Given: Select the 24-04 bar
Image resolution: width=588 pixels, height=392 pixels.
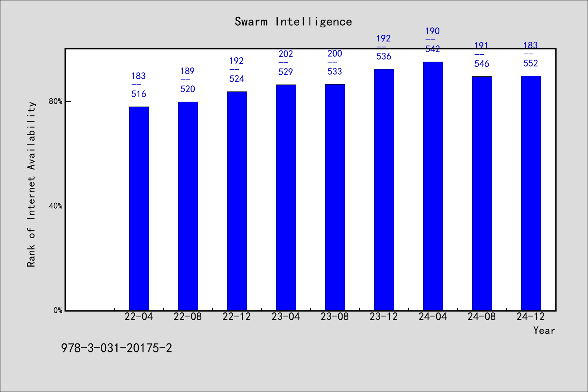Looking at the screenshot, I should [x=433, y=186].
